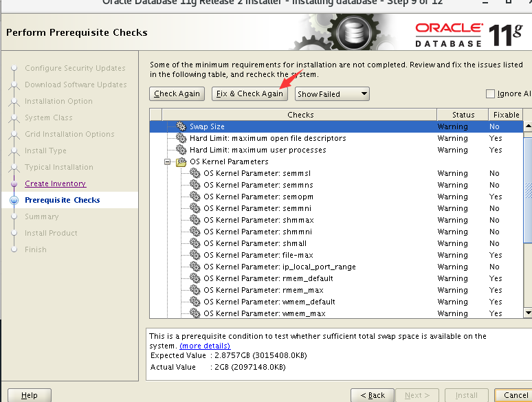Click the scroll down arrow of checks table
The height and width of the screenshot is (402, 532).
pos(528,313)
